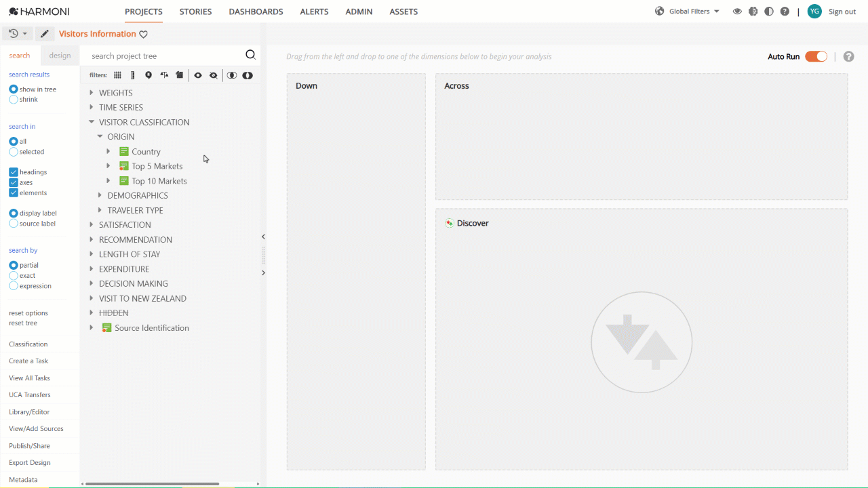The width and height of the screenshot is (868, 488).
Task: Expand the DEMOGRAPHICS node
Action: pos(100,195)
